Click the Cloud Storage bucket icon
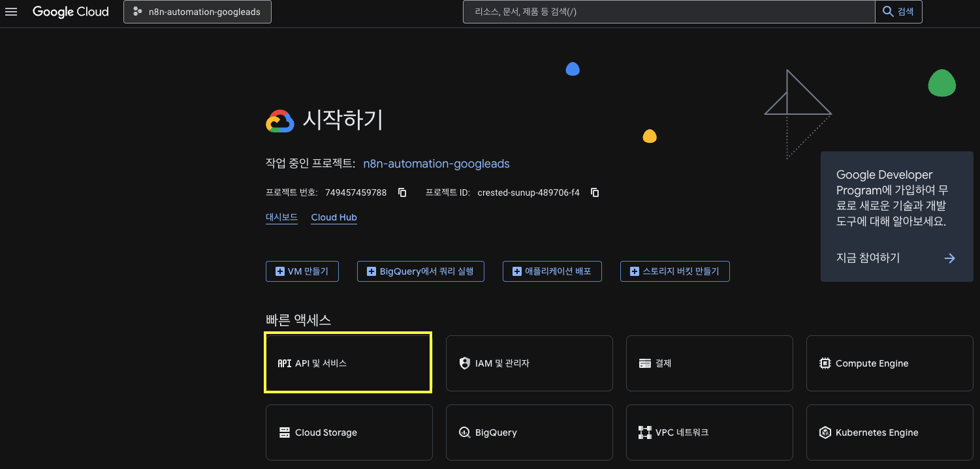 click(285, 432)
